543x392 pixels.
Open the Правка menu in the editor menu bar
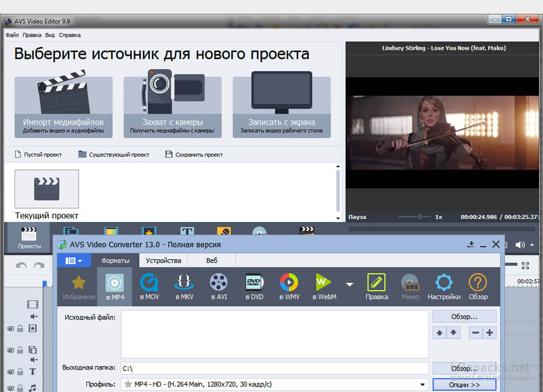click(32, 35)
